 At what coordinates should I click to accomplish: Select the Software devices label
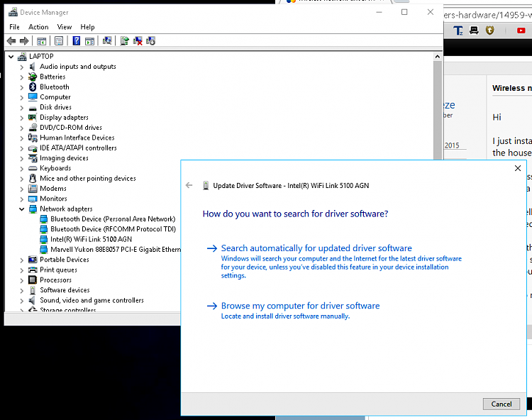[65, 290]
